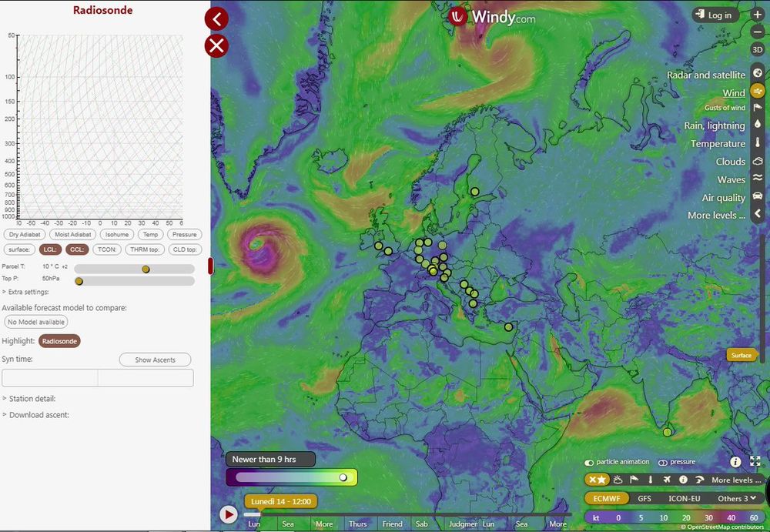770x532 pixels.
Task: Show weather forecast POI icon
Action: (x=618, y=480)
